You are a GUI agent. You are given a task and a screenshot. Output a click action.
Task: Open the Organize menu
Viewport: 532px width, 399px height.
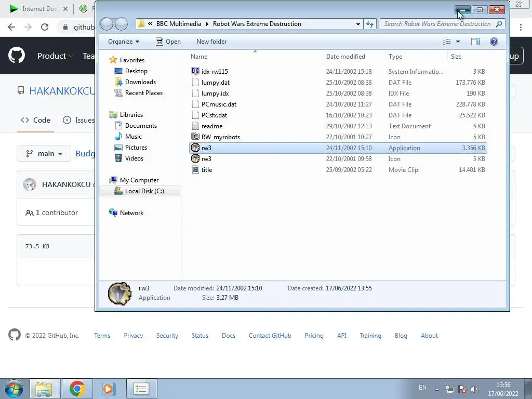pyautogui.click(x=124, y=42)
